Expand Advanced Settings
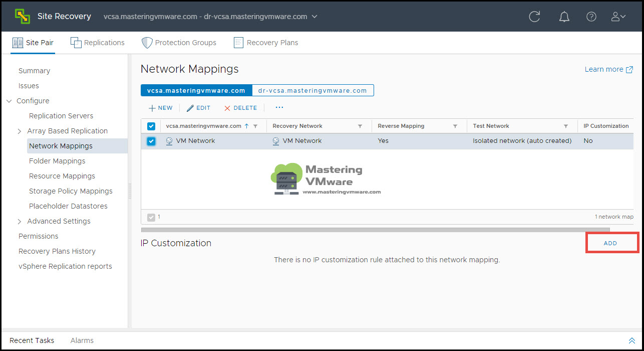644x351 pixels. point(20,222)
